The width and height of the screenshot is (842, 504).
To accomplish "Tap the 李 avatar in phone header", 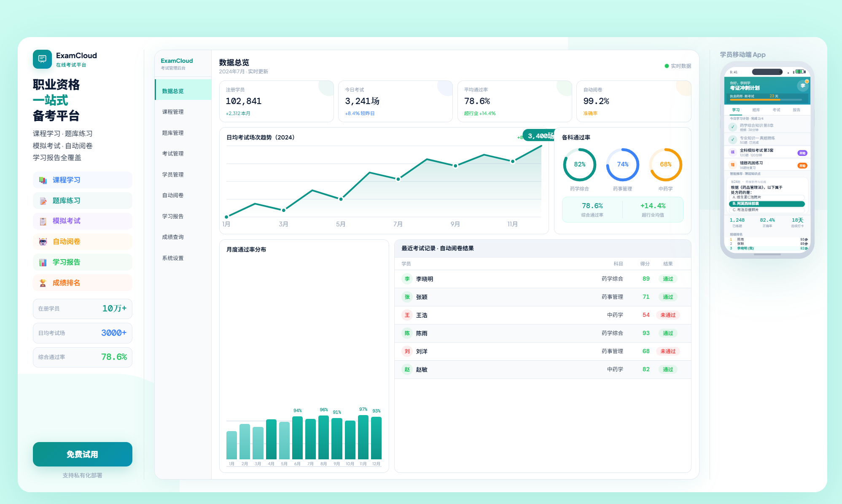I will [803, 86].
